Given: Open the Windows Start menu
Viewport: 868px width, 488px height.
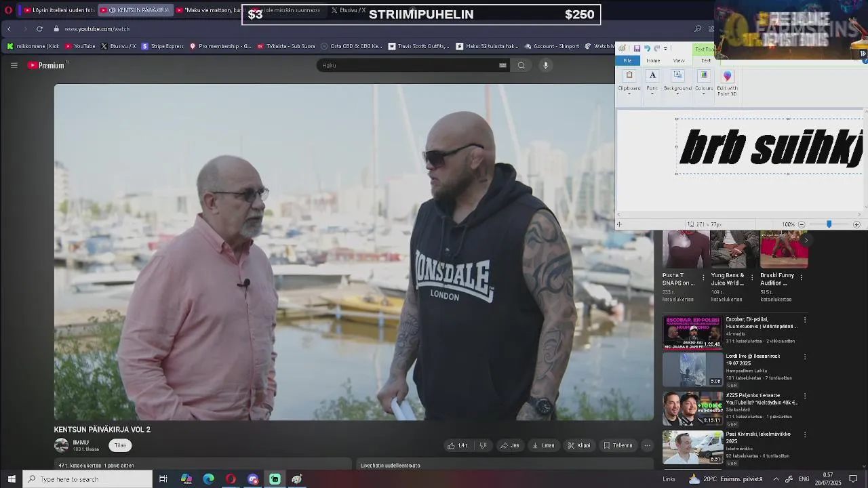Looking at the screenshot, I should [12, 479].
